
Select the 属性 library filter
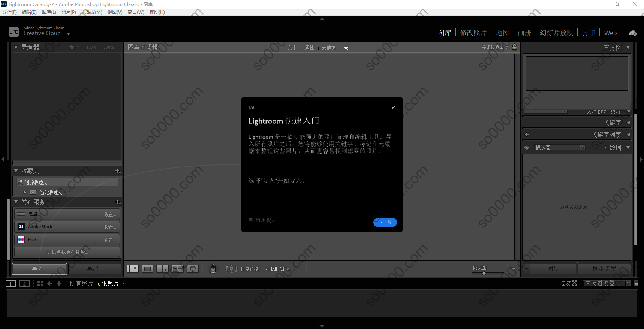309,48
